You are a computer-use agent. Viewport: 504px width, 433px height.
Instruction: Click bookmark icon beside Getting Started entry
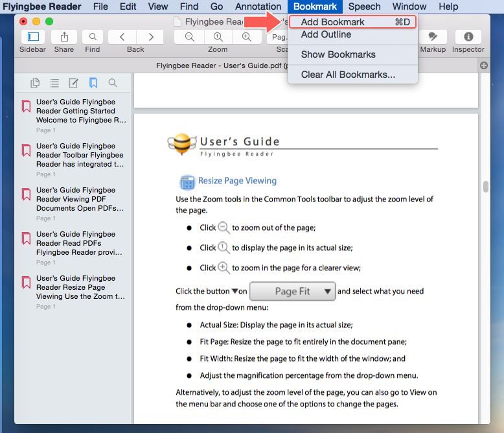click(27, 106)
